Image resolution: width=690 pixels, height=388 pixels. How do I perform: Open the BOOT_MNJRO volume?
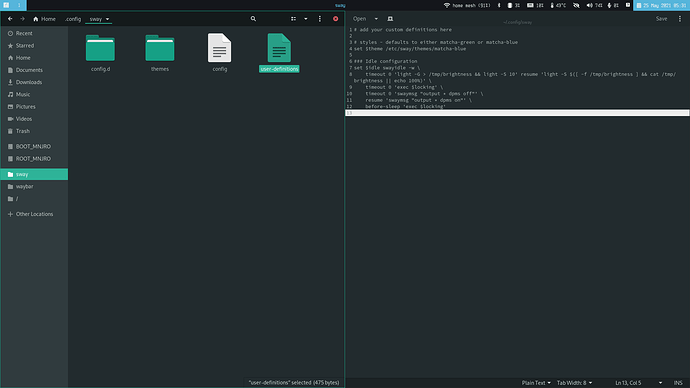tap(34, 146)
